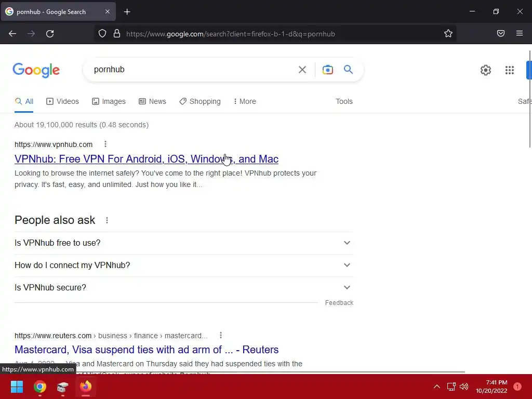Open the graduation-cap box app in taskbar
This screenshot has width=532, height=399.
click(63, 387)
